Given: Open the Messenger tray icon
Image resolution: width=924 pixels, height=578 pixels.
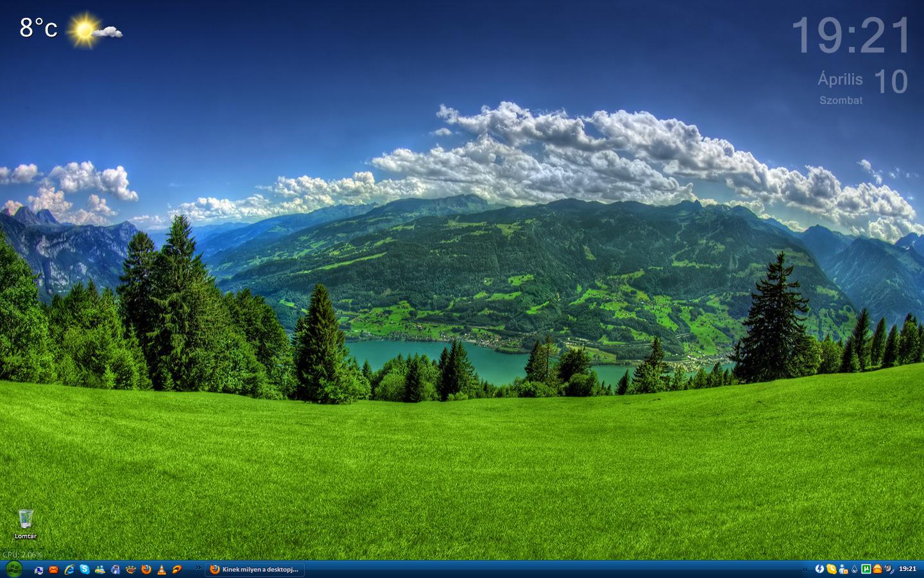Looking at the screenshot, I should (843, 570).
